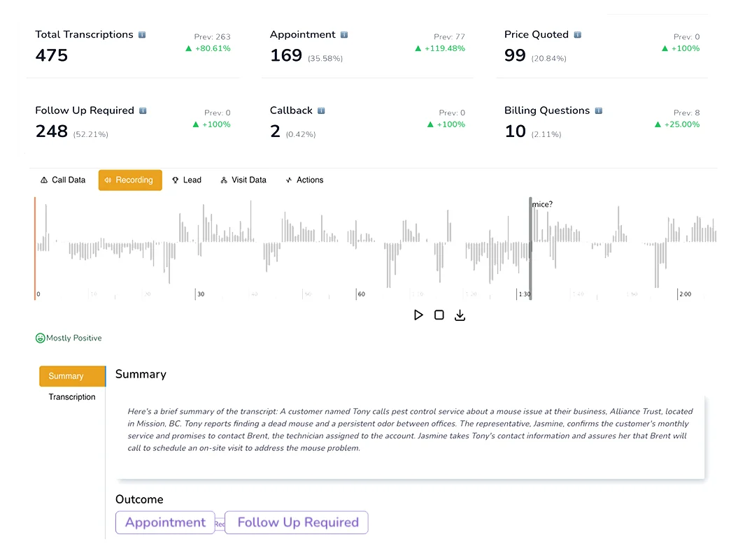Click the waveform at the 60 second mark
The width and height of the screenshot is (745, 560).
pos(357,252)
